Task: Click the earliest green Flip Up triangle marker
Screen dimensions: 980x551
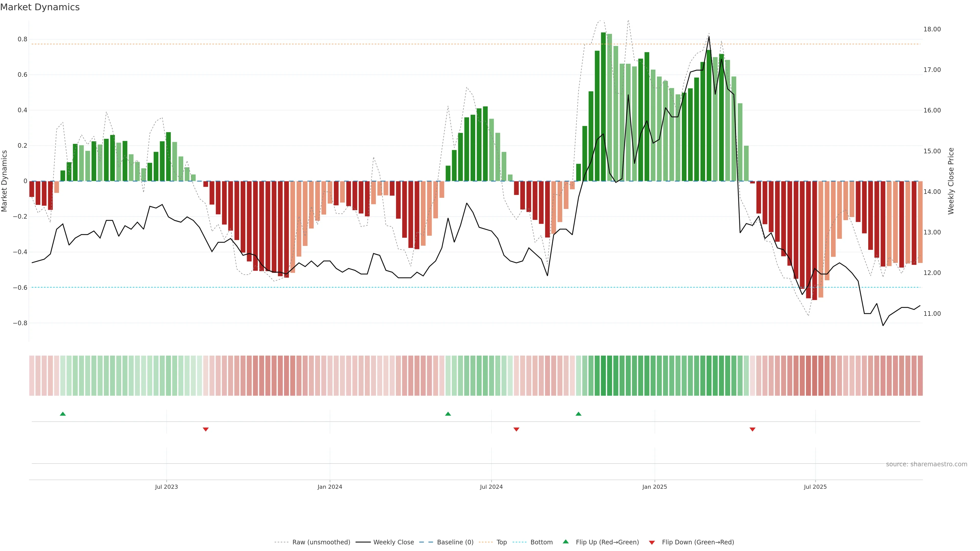Action: [63, 414]
